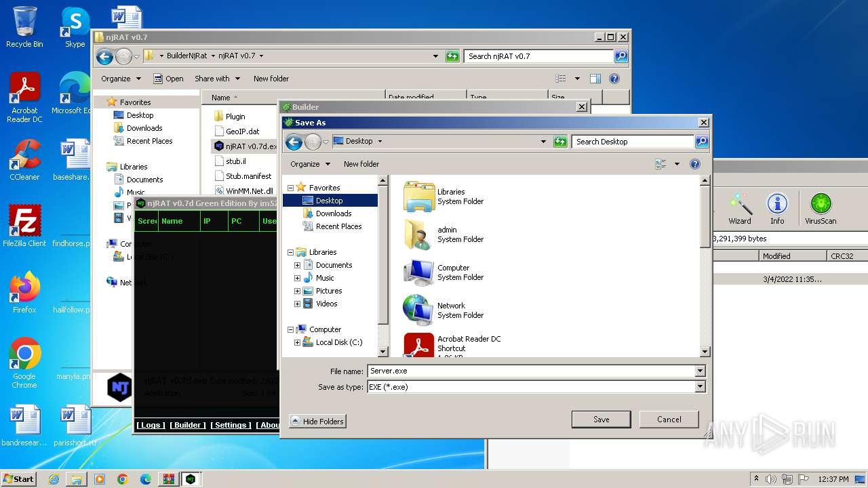
Task: Click refresh icon in Save As address bar
Action: pyautogui.click(x=560, y=142)
